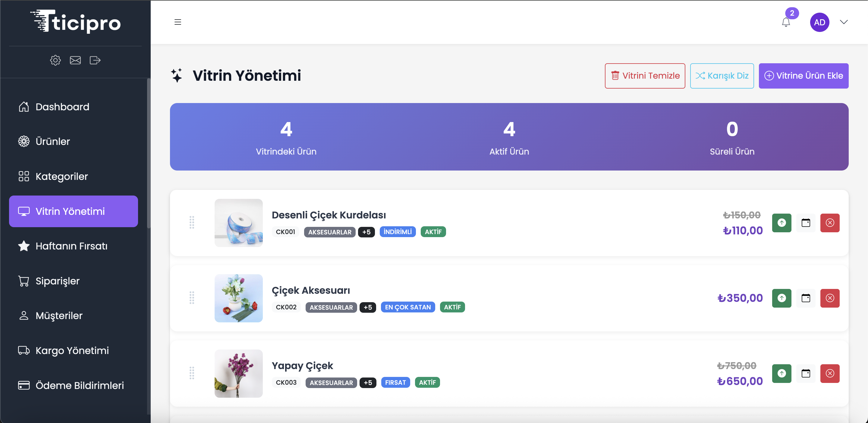Toggle sidebar with hamburger menu icon

coord(178,22)
